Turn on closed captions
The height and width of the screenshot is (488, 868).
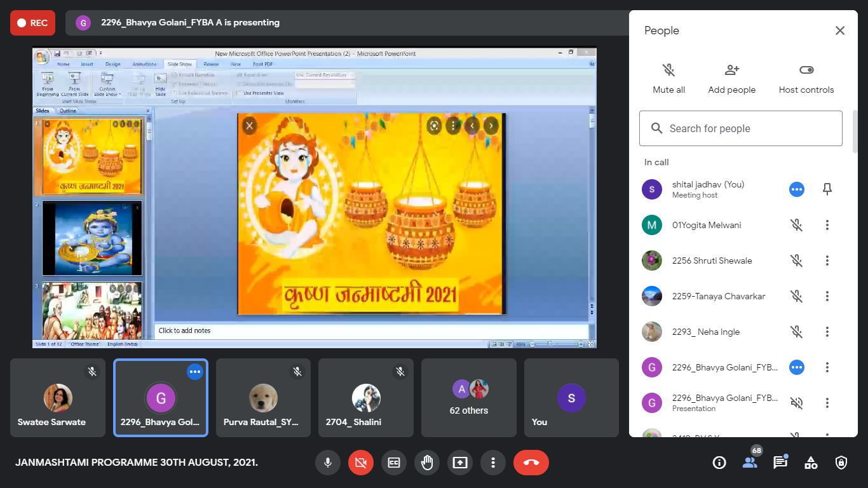click(x=394, y=463)
